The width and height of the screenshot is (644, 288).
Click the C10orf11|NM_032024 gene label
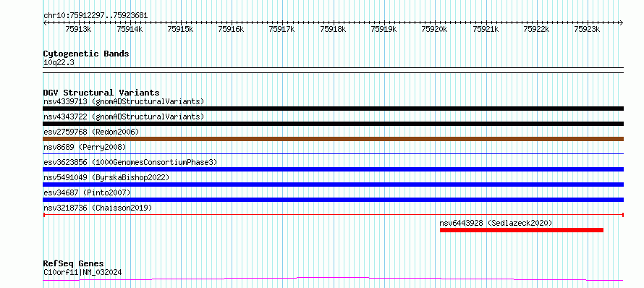pyautogui.click(x=82, y=272)
